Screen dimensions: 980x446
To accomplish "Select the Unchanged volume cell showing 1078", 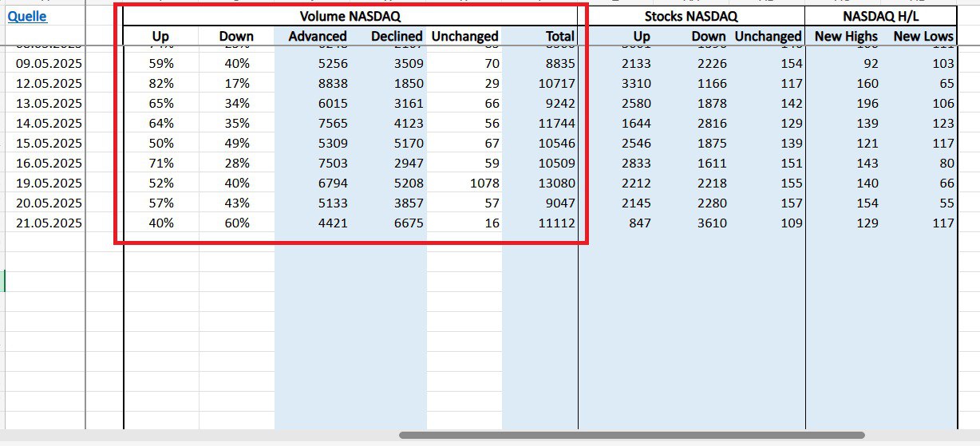I will tap(483, 184).
